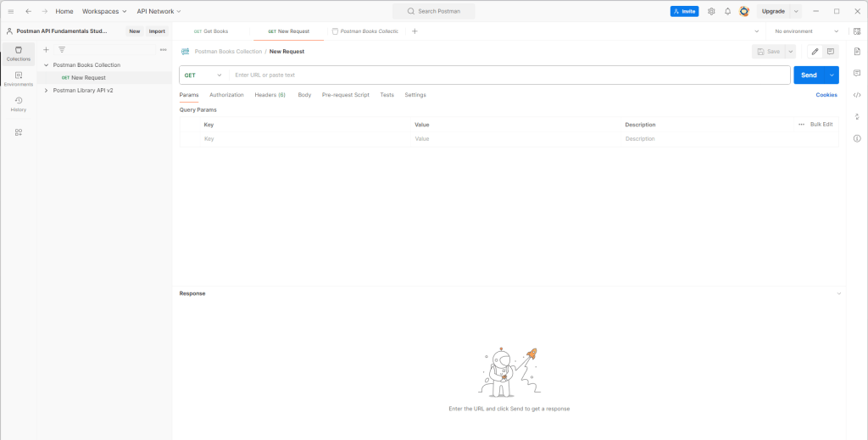Open the comments icon beside Save

pos(831,52)
